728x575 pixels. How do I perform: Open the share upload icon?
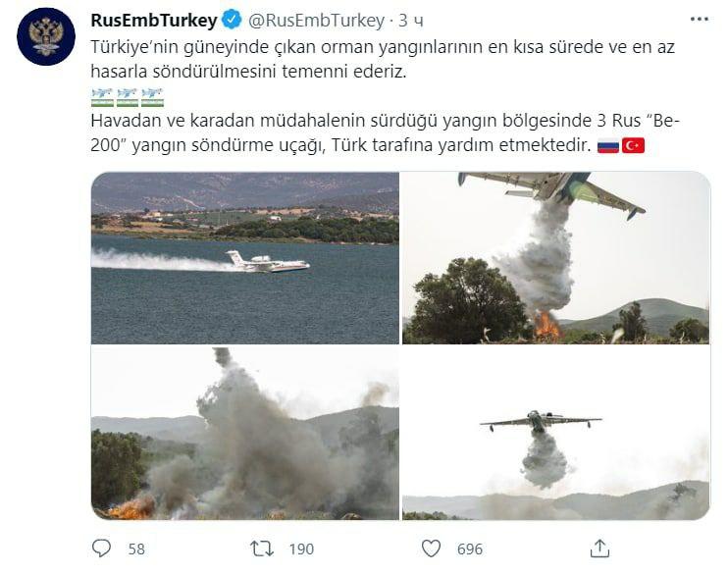click(599, 549)
